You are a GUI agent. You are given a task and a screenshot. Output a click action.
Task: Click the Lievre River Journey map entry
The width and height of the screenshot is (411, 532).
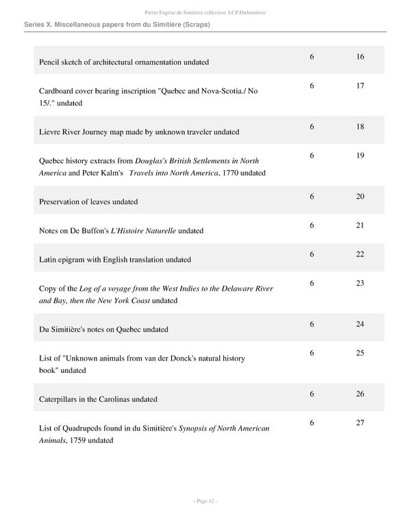[x=139, y=132]
